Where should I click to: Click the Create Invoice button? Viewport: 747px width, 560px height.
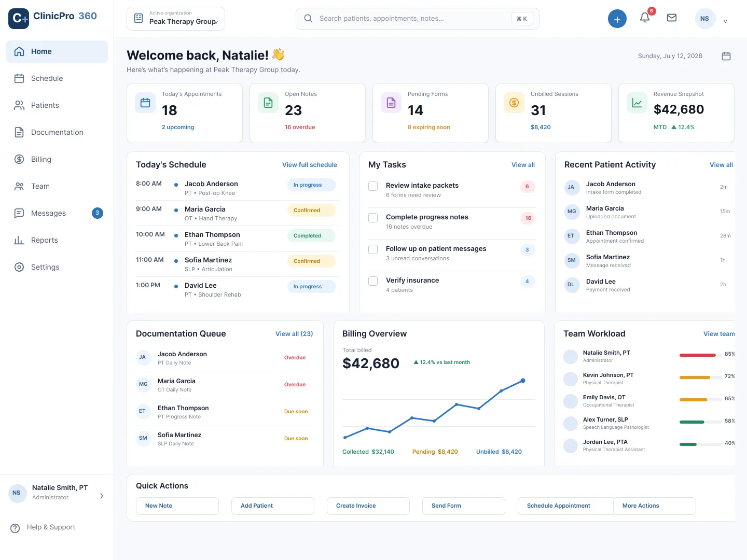(368, 506)
